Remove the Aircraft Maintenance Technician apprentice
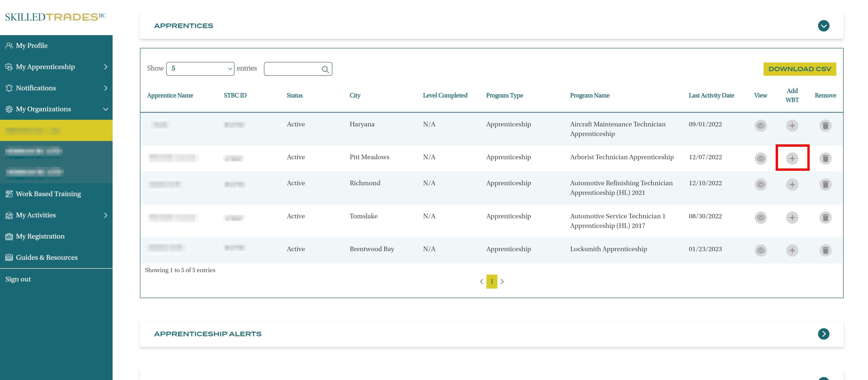This screenshot has height=380, width=868. point(825,126)
